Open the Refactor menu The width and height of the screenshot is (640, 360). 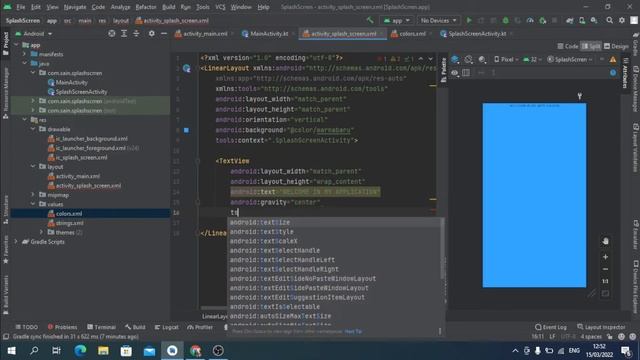146,7
